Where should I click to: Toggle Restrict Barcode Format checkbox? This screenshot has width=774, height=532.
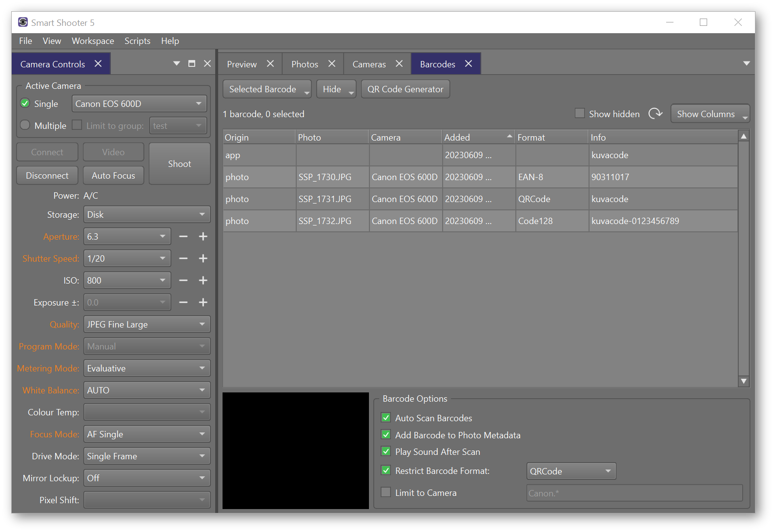tap(386, 471)
